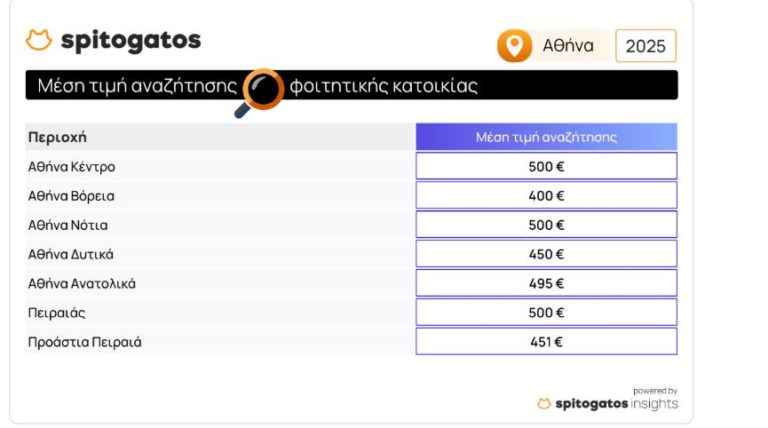Screen dimensions: 768x428
Task: Select the Προάστια Πειραιά row label
Action: [x=85, y=342]
